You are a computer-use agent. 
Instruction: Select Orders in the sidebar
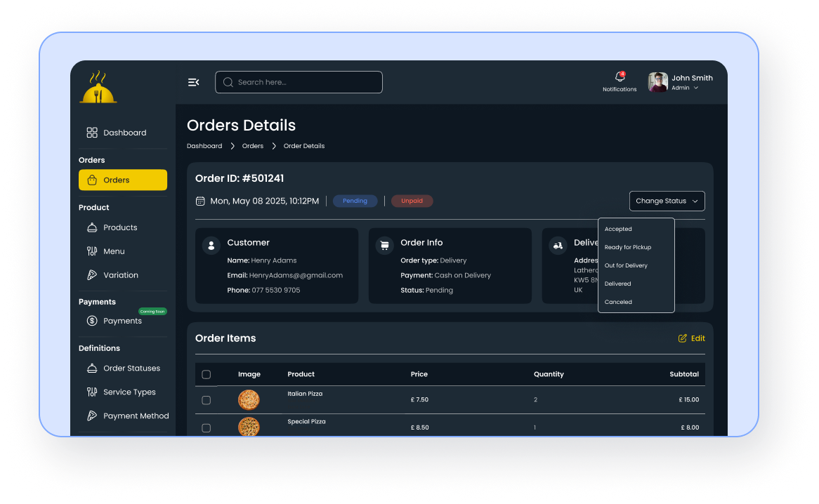[x=122, y=180]
